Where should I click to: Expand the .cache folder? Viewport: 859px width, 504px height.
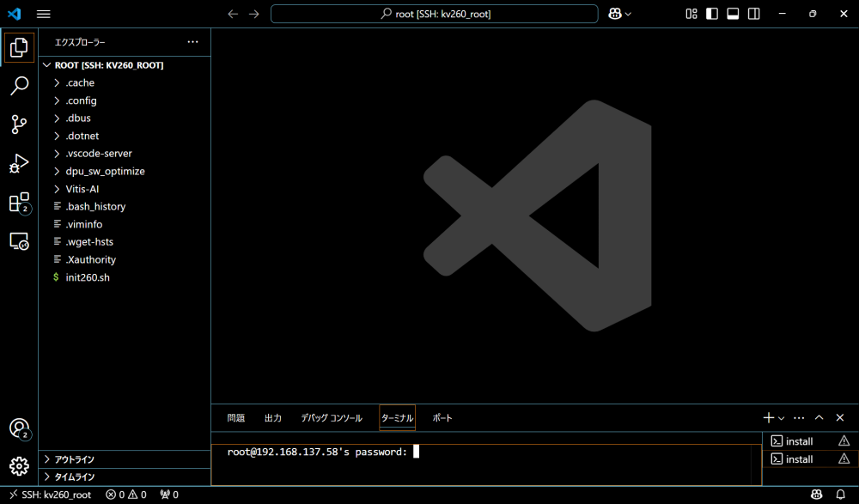click(x=125, y=82)
